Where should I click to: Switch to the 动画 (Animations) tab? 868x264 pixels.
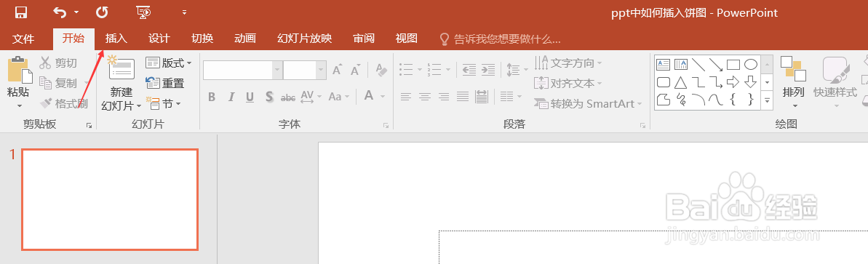244,39
